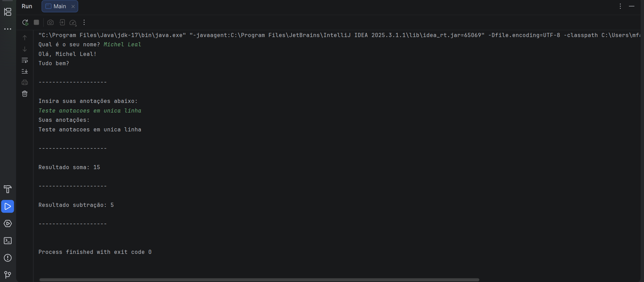Viewport: 644px width, 282px height.
Task: Open Run window options kebab menu
Action: [620, 7]
